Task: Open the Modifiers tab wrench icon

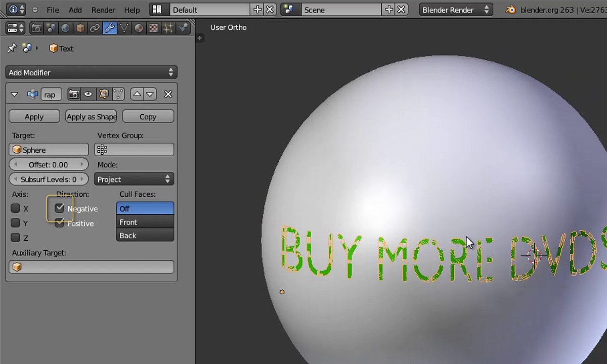Action: pos(110,28)
